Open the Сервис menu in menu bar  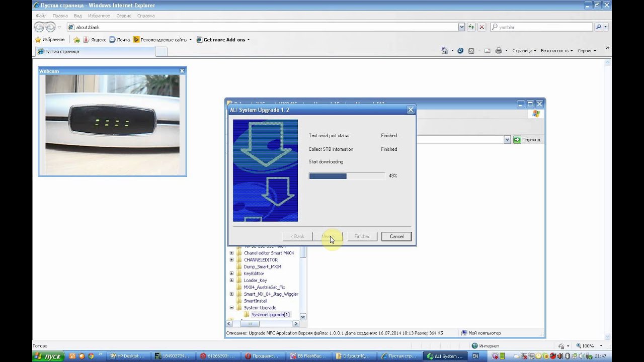click(123, 16)
